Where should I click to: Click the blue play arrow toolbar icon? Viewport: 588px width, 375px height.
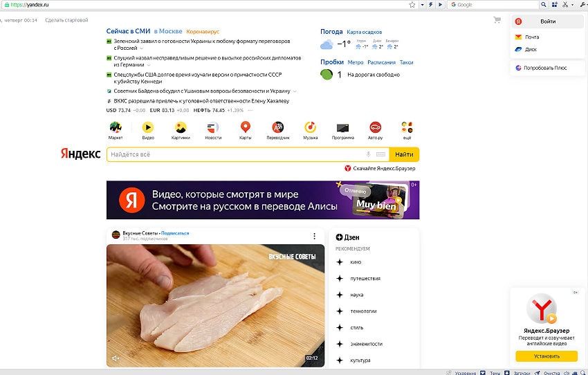(x=440, y=5)
